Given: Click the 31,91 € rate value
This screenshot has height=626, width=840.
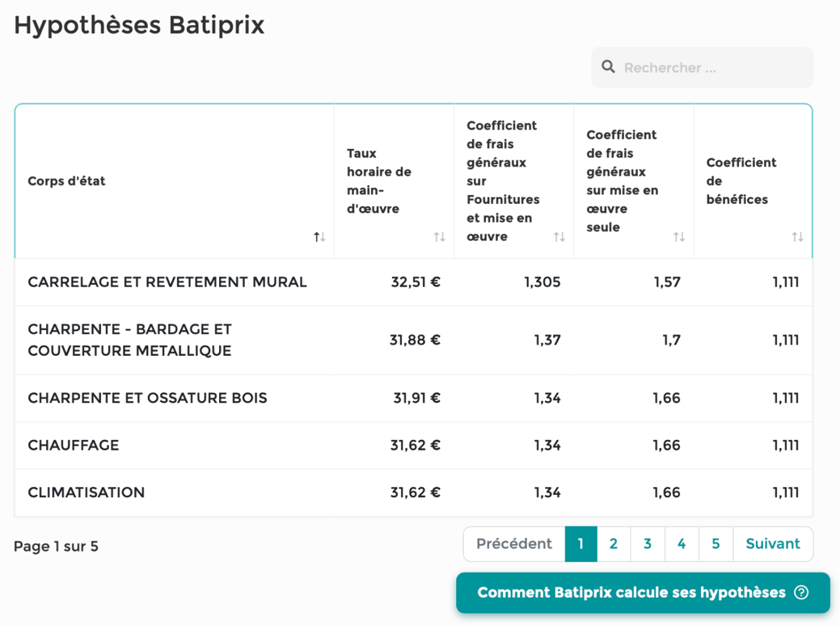Looking at the screenshot, I should pyautogui.click(x=417, y=398).
